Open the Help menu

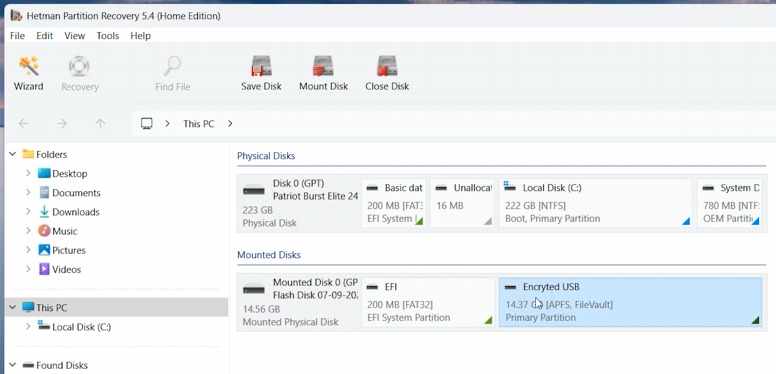141,36
